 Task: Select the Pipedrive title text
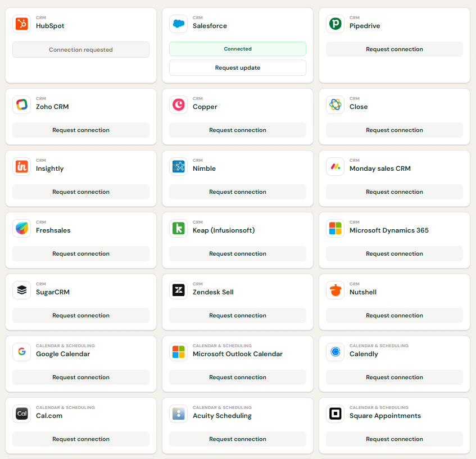(365, 26)
